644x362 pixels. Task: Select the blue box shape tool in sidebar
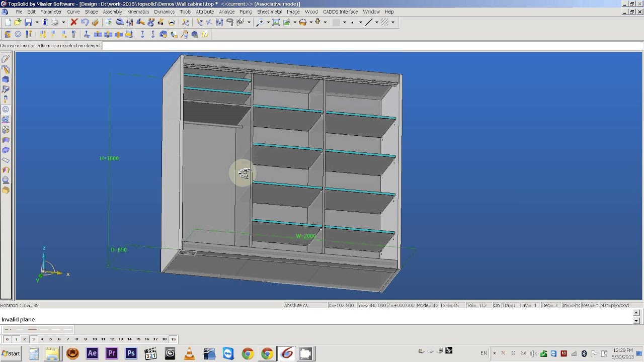pyautogui.click(x=6, y=79)
